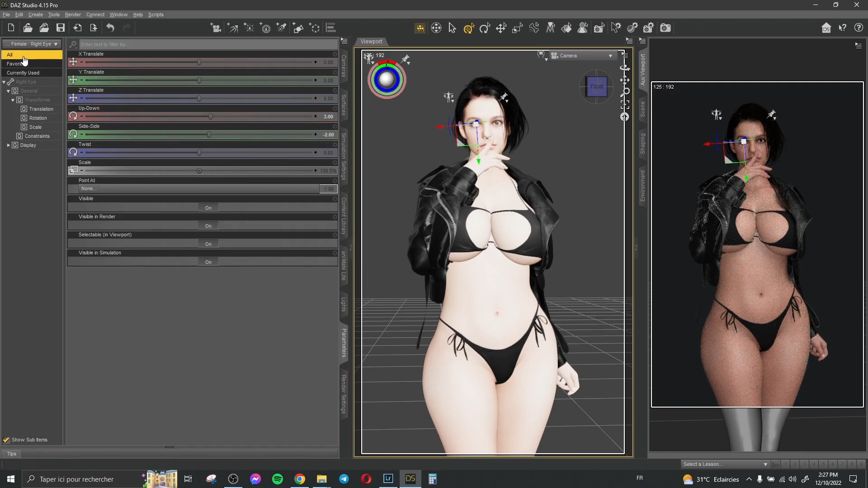Open the Content Library side tab

[344, 216]
